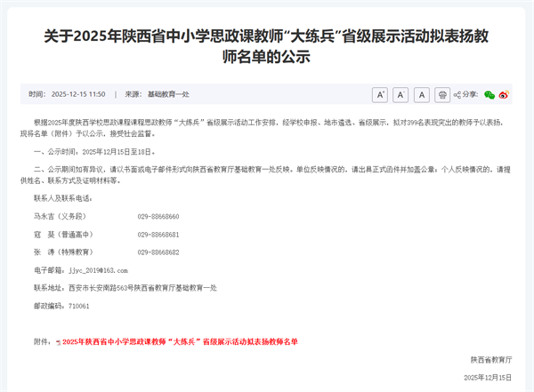Click the postal code 710061
This screenshot has height=392, width=534.
(x=76, y=305)
